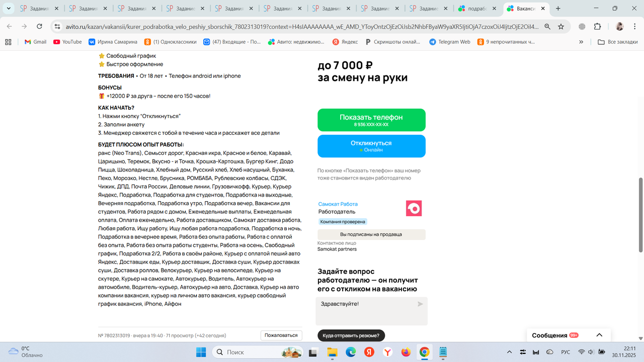Click the Wi-Fi icon in system tray

point(582,352)
